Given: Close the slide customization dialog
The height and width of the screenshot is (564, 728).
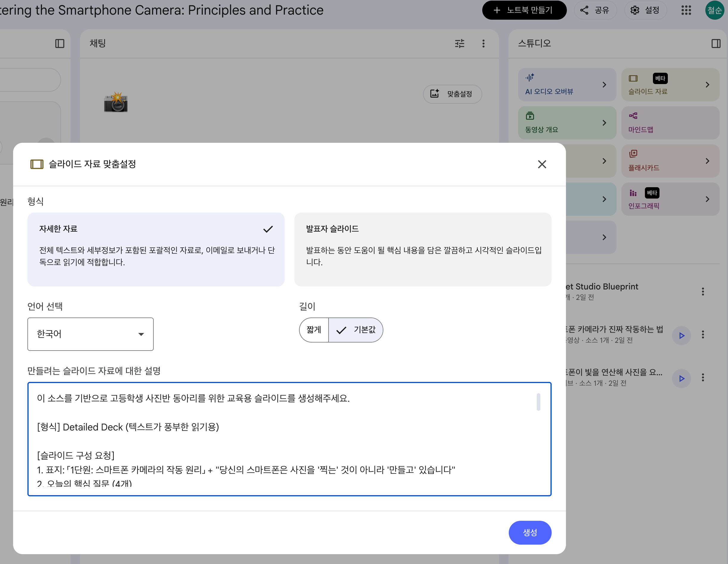Looking at the screenshot, I should coord(542,164).
